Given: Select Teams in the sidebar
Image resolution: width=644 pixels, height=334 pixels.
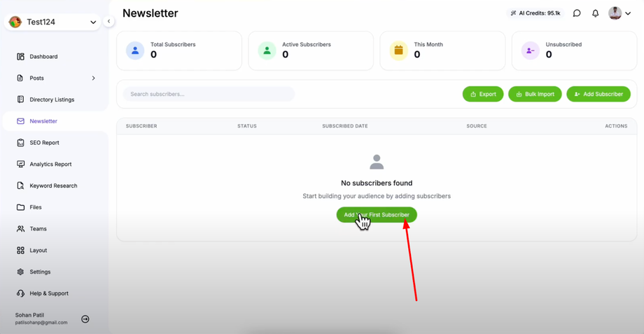Looking at the screenshot, I should (38, 229).
